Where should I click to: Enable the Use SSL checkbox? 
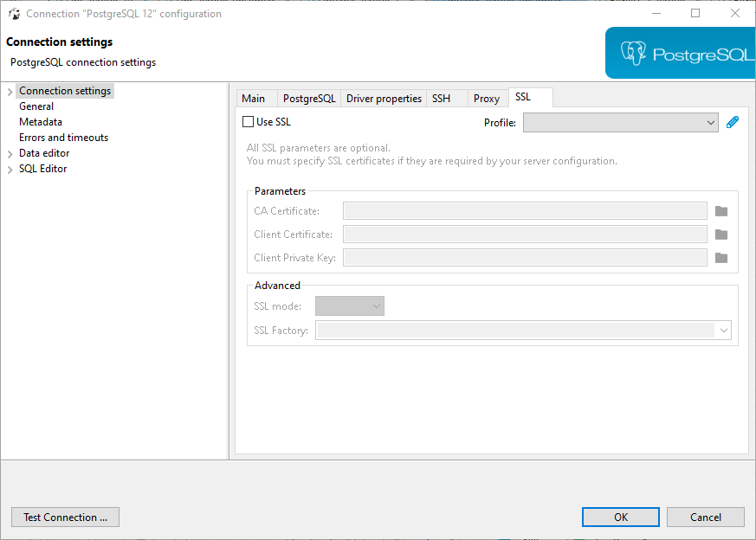(248, 122)
